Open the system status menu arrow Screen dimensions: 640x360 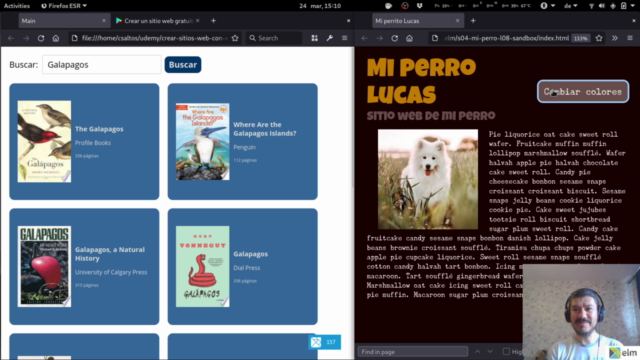(634, 6)
